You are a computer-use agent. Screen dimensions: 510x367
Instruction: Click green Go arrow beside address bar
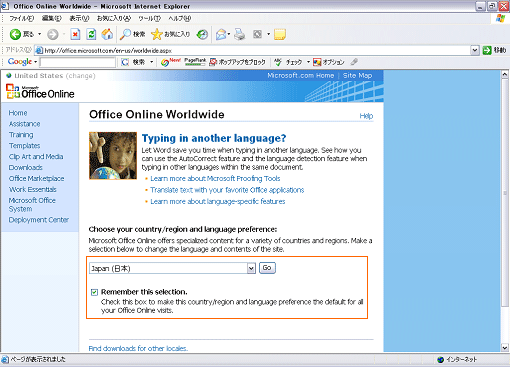tap(487, 50)
